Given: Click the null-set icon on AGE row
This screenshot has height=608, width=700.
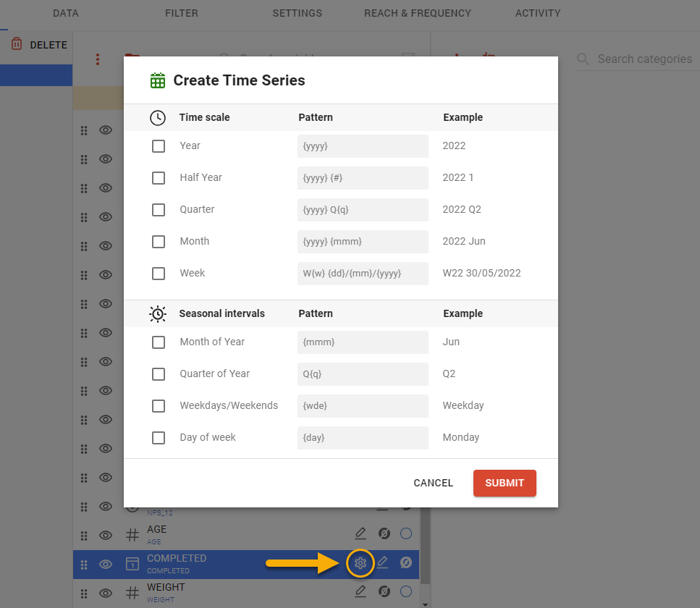Looking at the screenshot, I should tap(384, 534).
